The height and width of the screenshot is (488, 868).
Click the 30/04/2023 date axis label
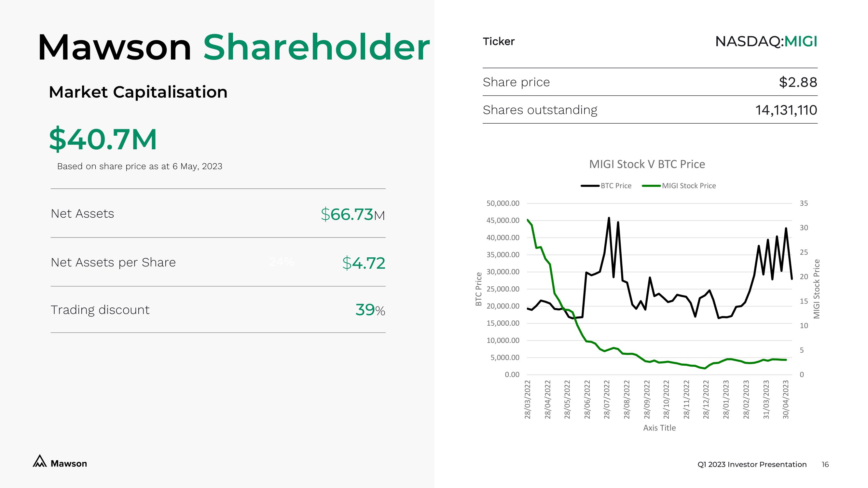[x=786, y=400]
